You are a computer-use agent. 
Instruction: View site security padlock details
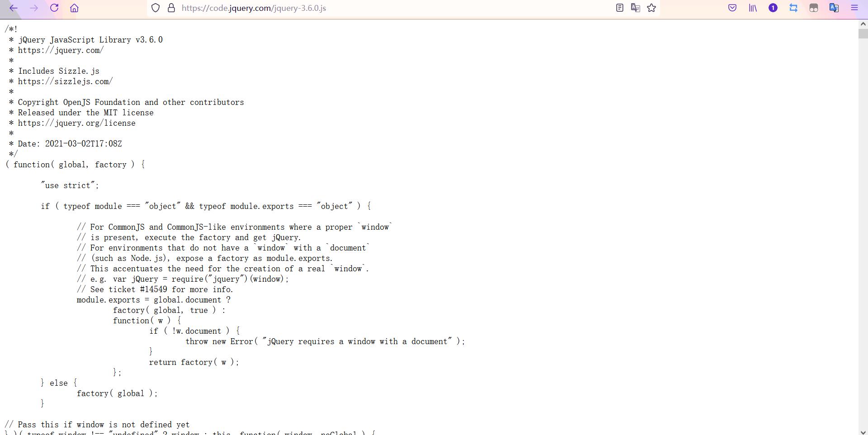click(171, 8)
